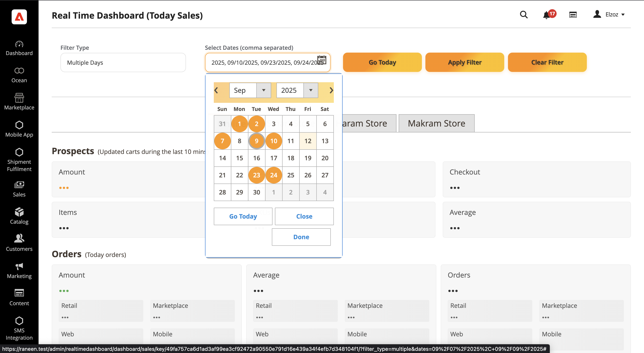Go to Customers in sidebar

pos(19,243)
